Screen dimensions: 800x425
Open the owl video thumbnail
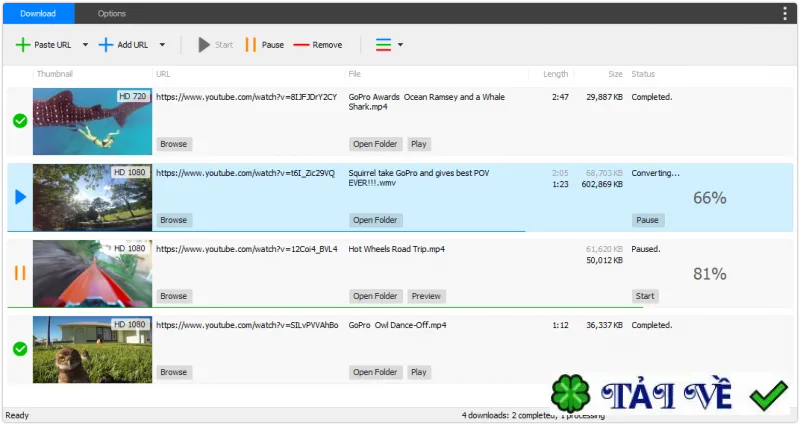pos(92,349)
